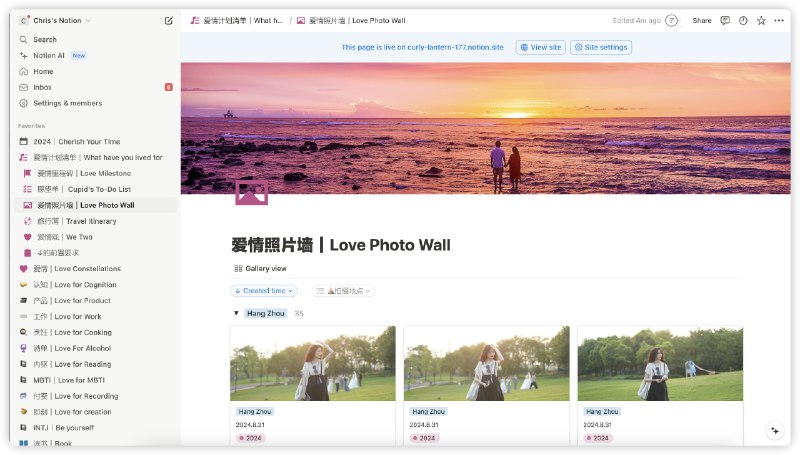This screenshot has height=455, width=800.
Task: Click the magnifier icon beside Love for Cooking
Action: pos(23,332)
